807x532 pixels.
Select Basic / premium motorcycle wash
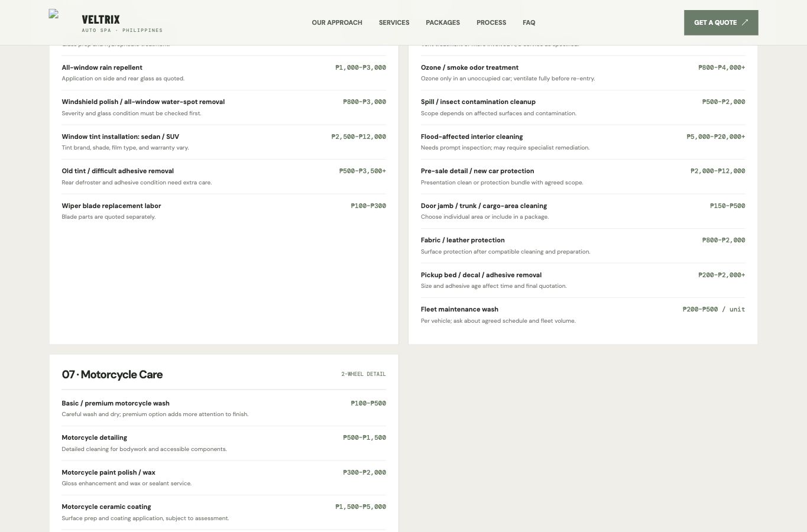(115, 403)
